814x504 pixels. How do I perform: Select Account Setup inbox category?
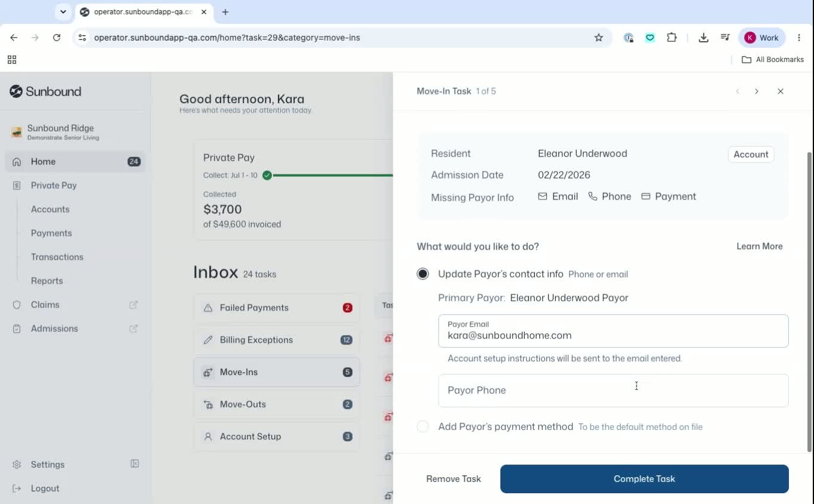pyautogui.click(x=277, y=437)
